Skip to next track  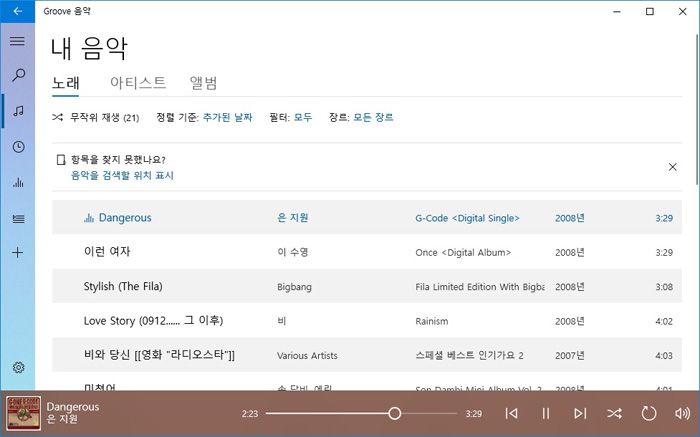click(x=580, y=414)
